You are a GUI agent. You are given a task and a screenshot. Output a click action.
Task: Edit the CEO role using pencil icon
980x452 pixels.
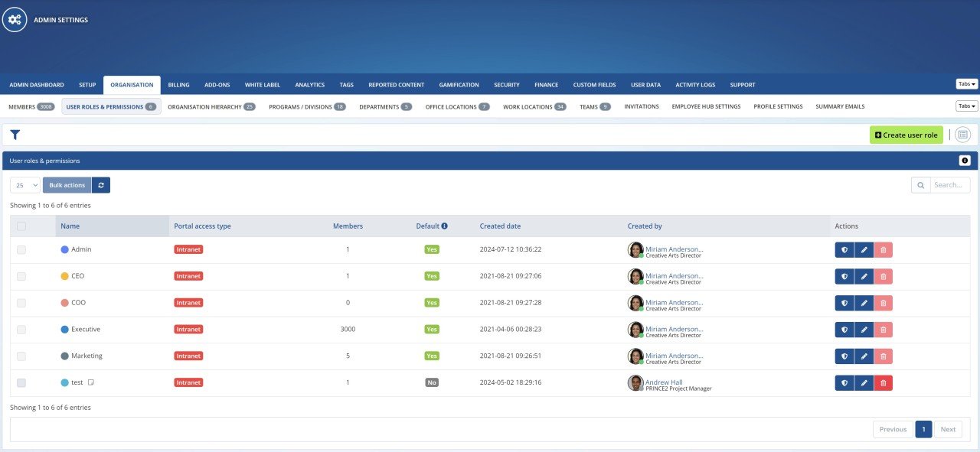click(864, 275)
